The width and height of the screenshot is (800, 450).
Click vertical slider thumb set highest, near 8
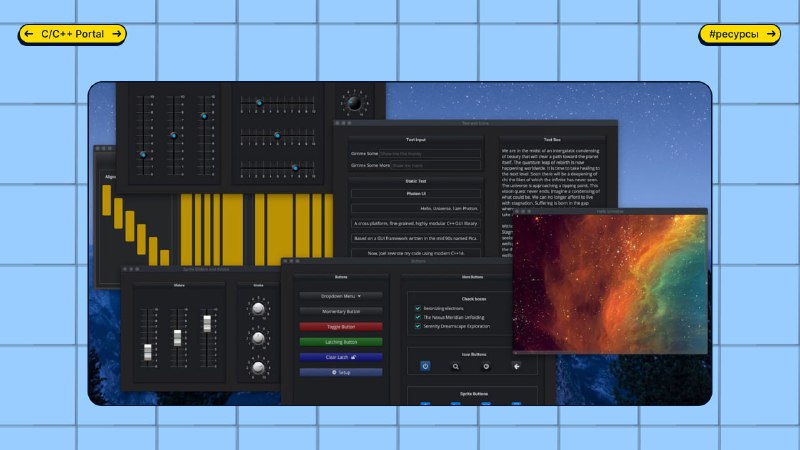pos(204,116)
